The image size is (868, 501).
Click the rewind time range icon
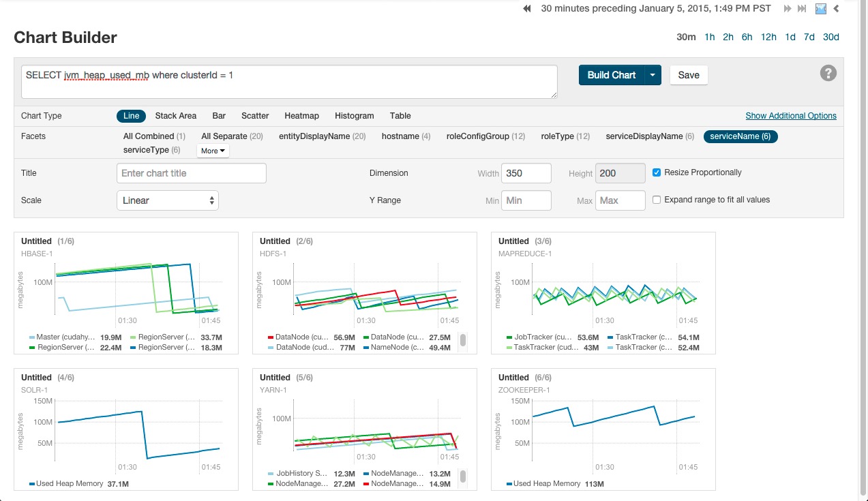point(527,9)
